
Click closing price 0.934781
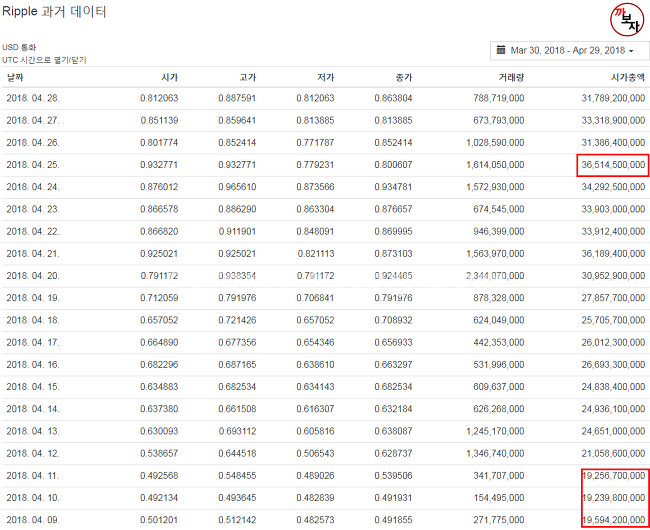393,187
